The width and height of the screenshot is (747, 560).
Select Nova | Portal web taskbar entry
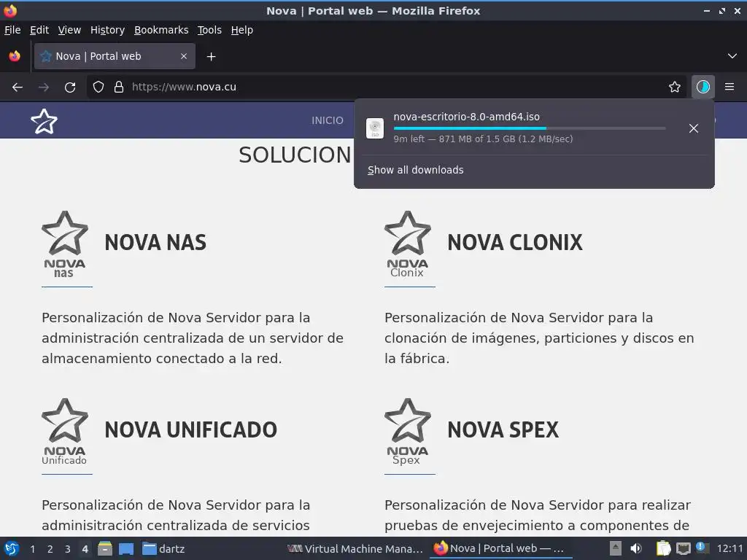click(499, 548)
